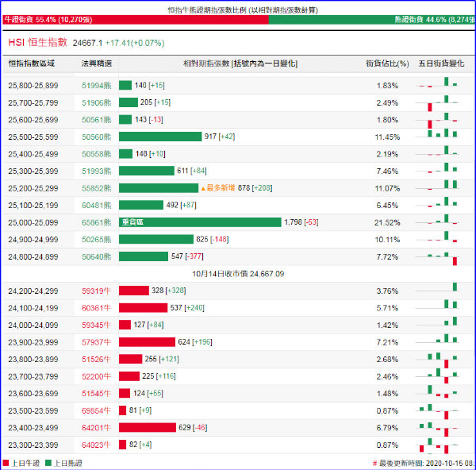The image size is (476, 470).
Task: Click the orange 最多新增 marker
Action: pyautogui.click(x=218, y=188)
